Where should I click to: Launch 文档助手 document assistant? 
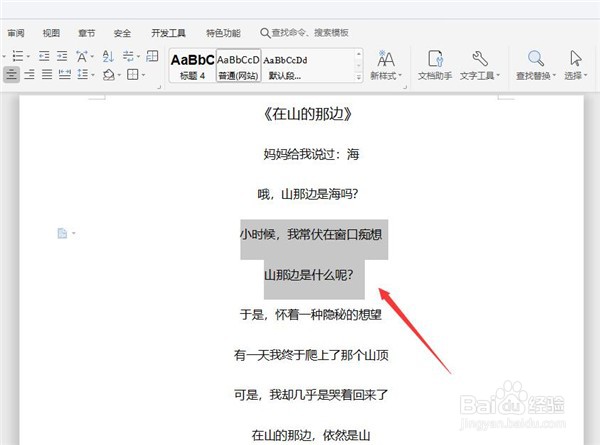point(435,65)
